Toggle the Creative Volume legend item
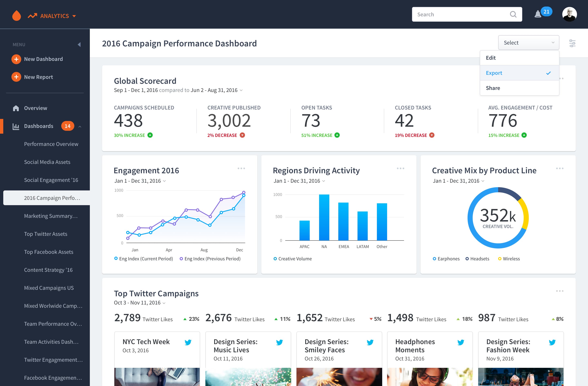The height and width of the screenshot is (386, 588). tap(293, 259)
